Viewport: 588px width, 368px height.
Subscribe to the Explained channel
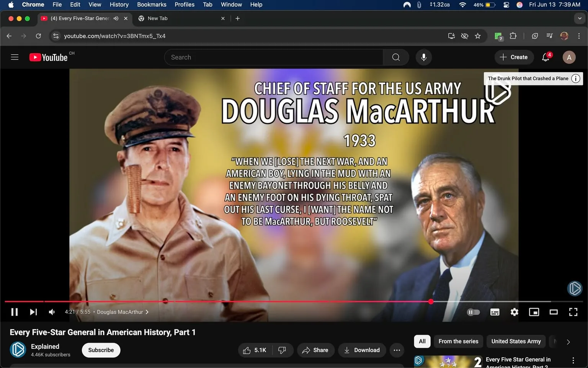101,350
